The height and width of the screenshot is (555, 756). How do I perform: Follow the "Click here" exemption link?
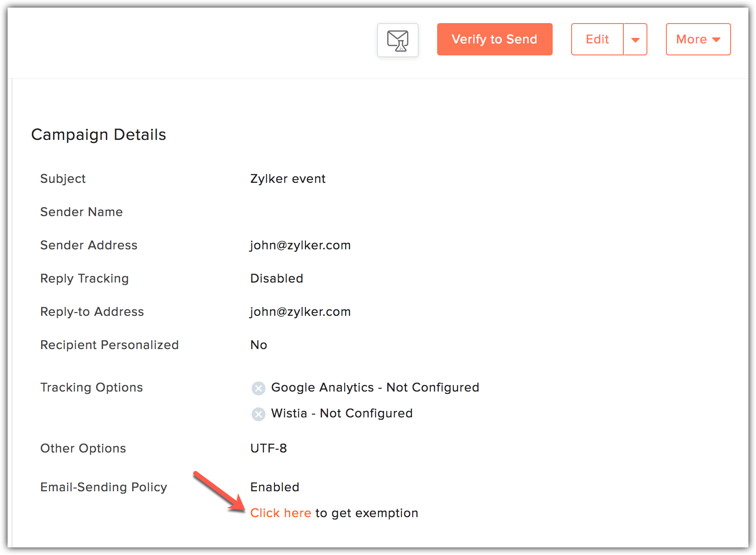pos(280,513)
